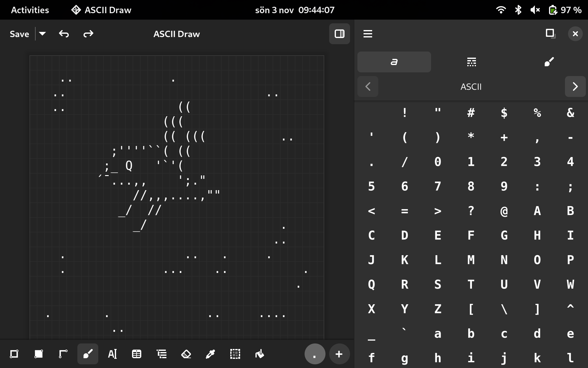Viewport: 588px width, 368px height.
Task: Open the Save options dropdown arrow
Action: tap(42, 34)
